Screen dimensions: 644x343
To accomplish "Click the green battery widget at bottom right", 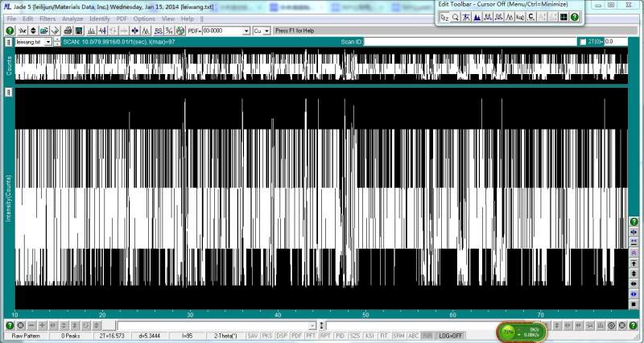I will tap(522, 331).
